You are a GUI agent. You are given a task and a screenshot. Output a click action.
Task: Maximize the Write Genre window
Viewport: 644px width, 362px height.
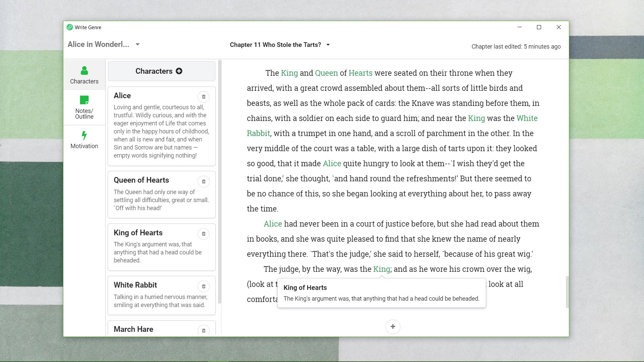coord(539,27)
